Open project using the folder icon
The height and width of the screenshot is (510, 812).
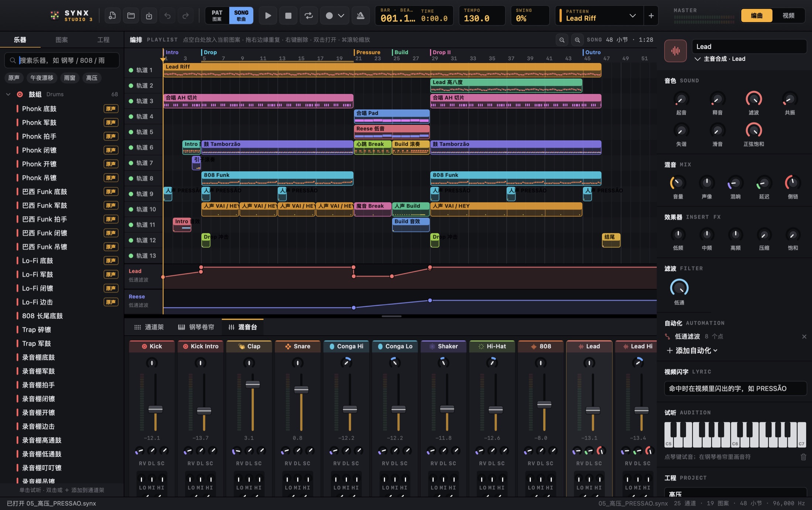point(131,16)
